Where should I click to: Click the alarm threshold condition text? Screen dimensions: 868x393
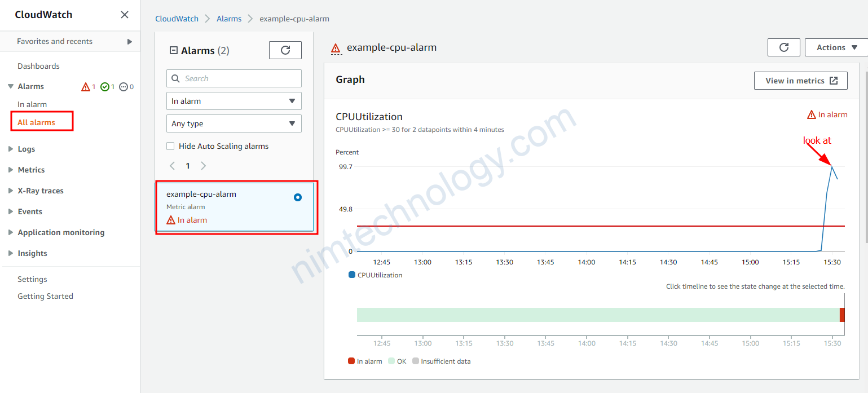pos(420,130)
